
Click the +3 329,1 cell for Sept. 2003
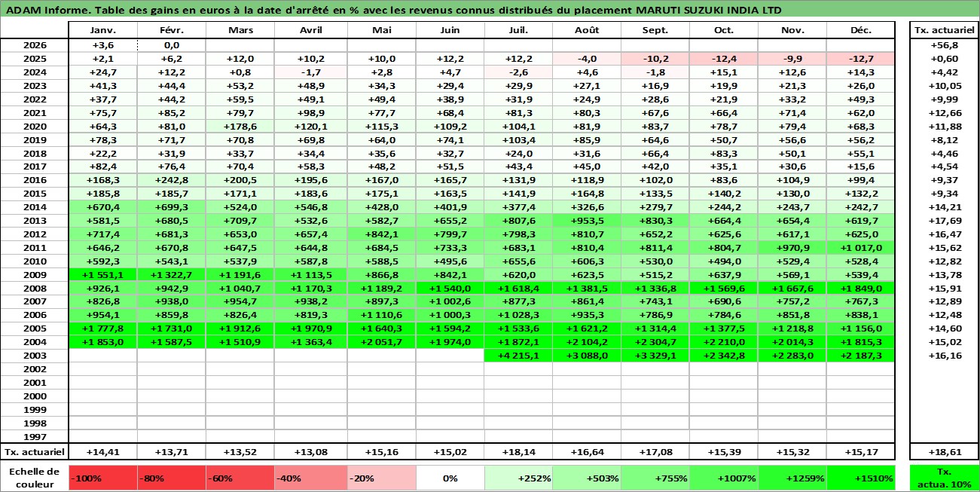pyautogui.click(x=655, y=356)
